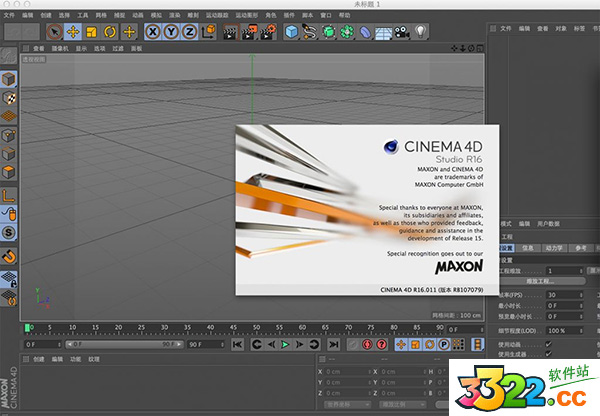
Task: Open the 细节程度(LOD) 100% stepper field
Action: click(583, 330)
